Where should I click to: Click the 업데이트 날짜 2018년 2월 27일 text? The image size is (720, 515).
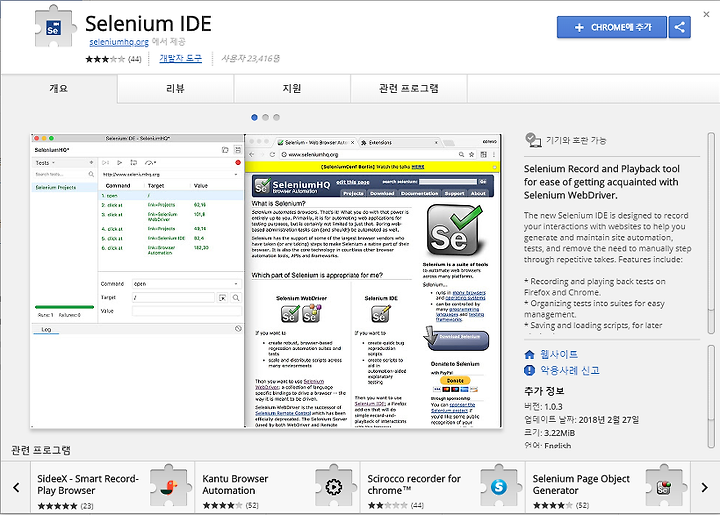click(x=581, y=420)
